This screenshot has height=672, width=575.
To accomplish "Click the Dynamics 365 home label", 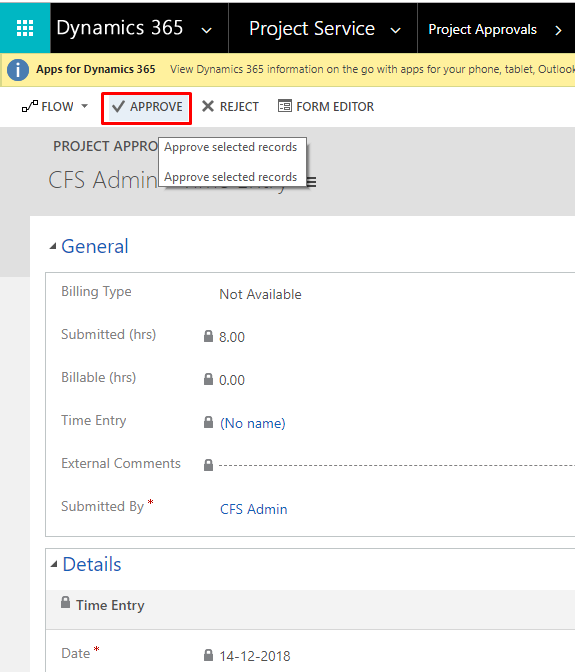I will click(x=120, y=28).
